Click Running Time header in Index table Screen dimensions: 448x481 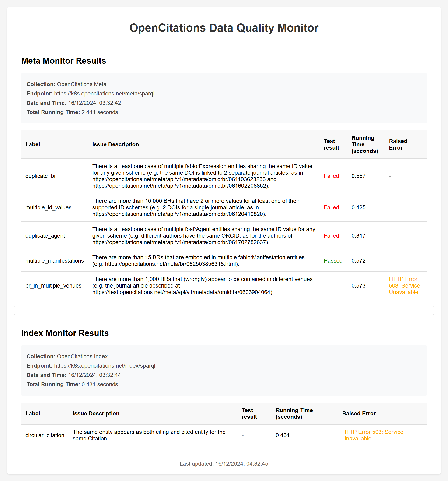coord(294,414)
